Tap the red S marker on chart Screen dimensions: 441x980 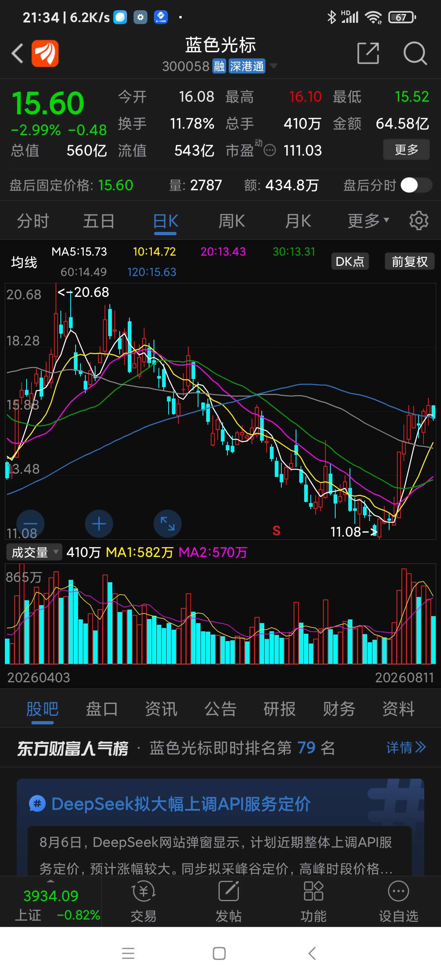point(276,530)
